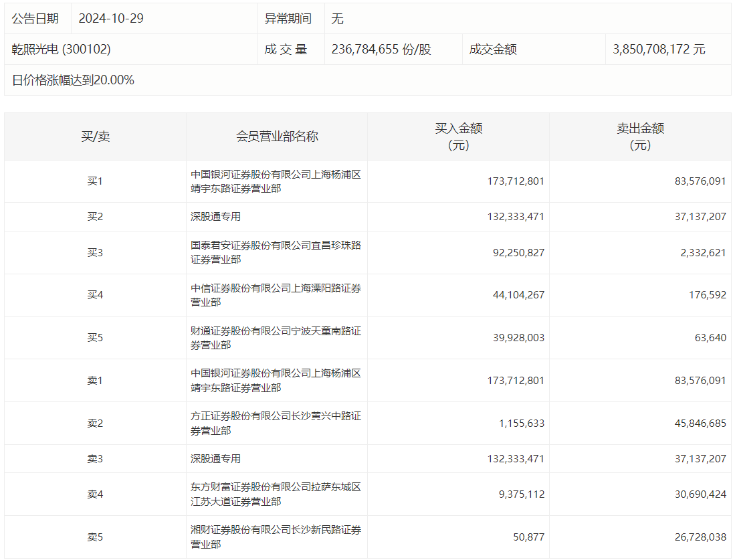Click buy amount 132,333,471 in 卖3 row
This screenshot has width=733, height=560.
(x=516, y=459)
